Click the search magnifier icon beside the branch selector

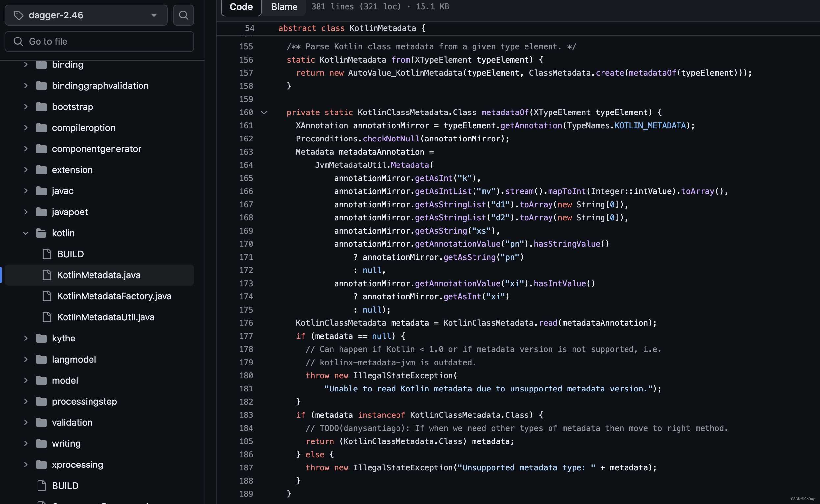(183, 15)
